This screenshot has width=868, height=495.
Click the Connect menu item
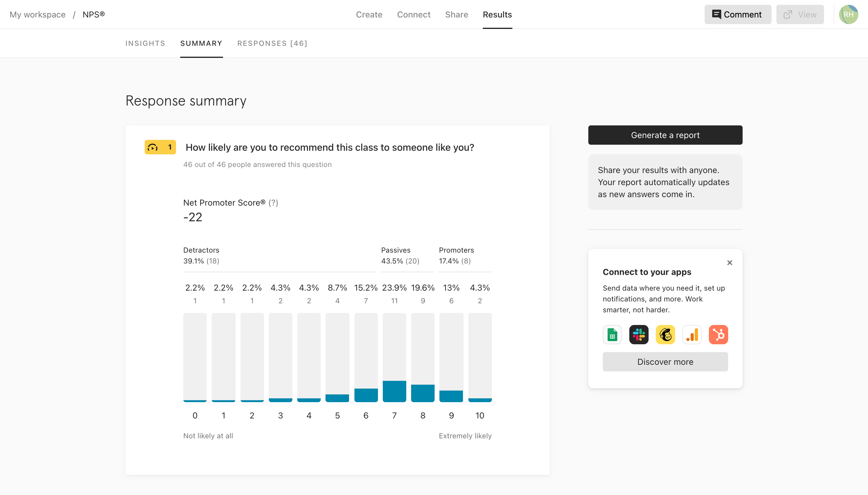pyautogui.click(x=414, y=14)
